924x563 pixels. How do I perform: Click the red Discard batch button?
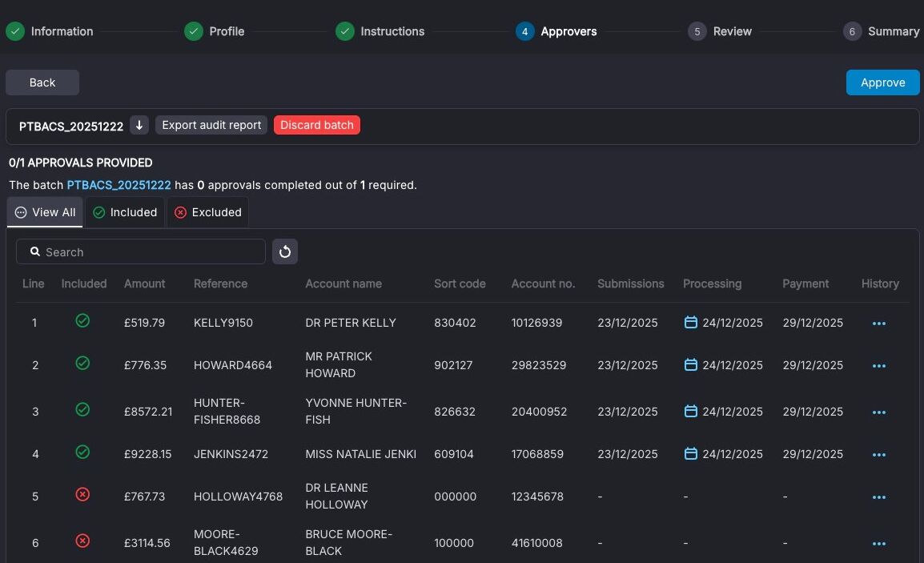click(x=317, y=125)
